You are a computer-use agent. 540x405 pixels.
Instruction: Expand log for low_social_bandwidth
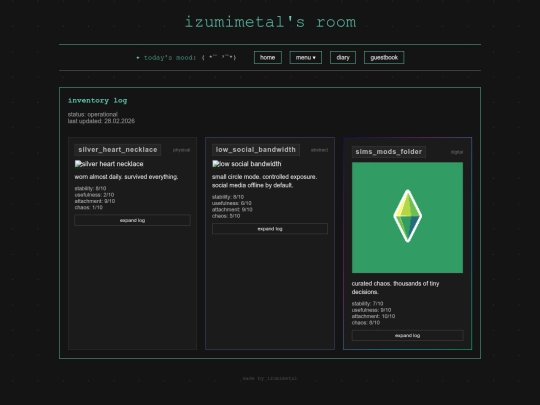(x=270, y=229)
